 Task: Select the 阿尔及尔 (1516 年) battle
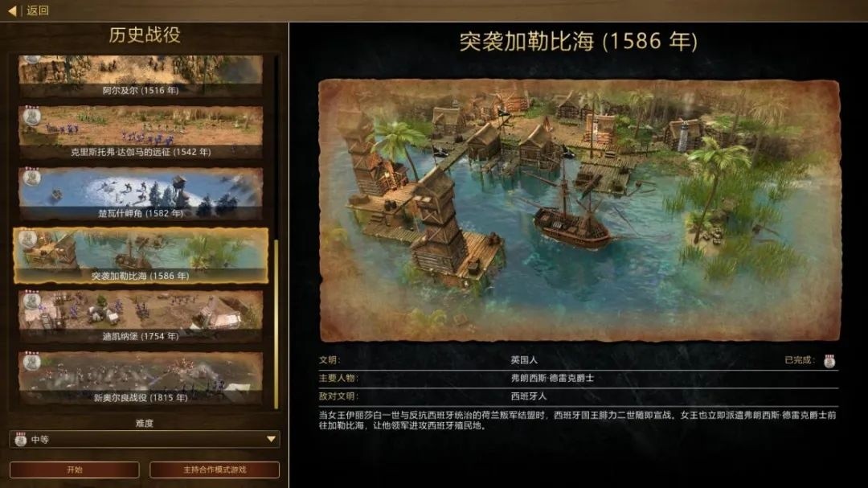pyautogui.click(x=141, y=76)
